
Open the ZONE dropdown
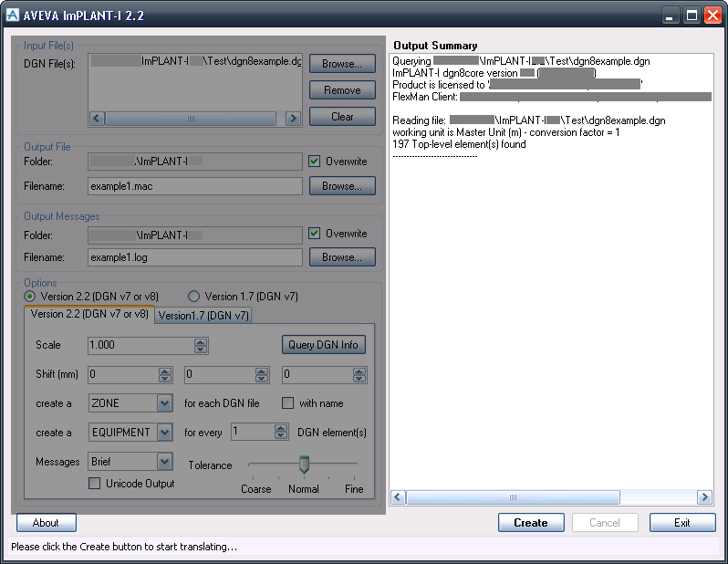click(x=165, y=403)
